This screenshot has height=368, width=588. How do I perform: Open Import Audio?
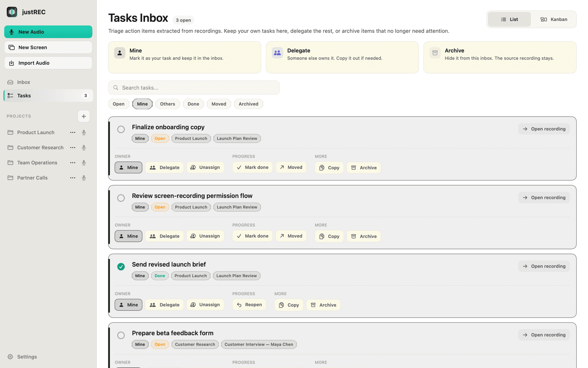[48, 63]
